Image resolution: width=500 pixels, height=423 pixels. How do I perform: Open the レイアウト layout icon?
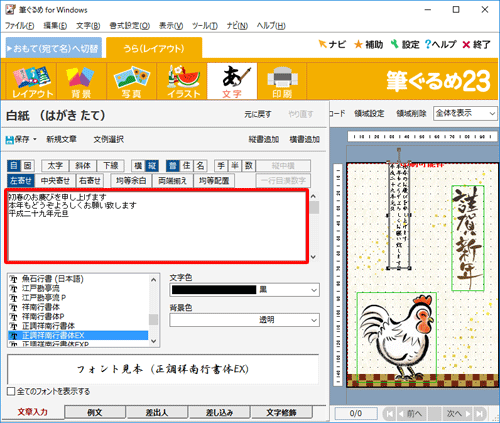[x=32, y=82]
